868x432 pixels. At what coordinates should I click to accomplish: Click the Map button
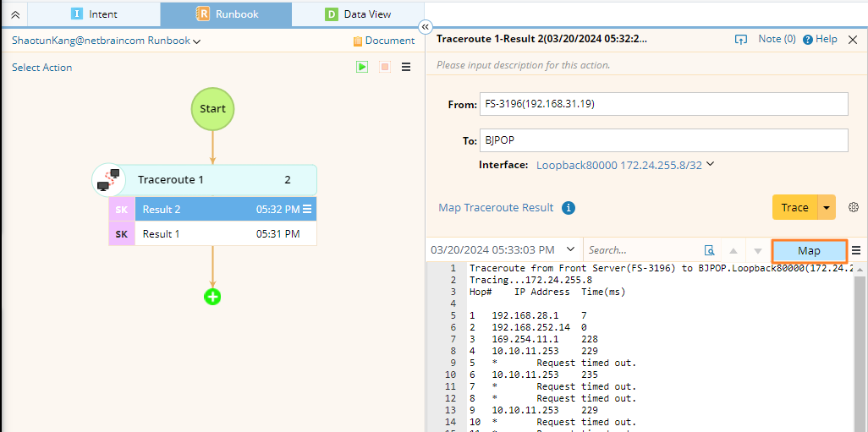[x=809, y=250]
